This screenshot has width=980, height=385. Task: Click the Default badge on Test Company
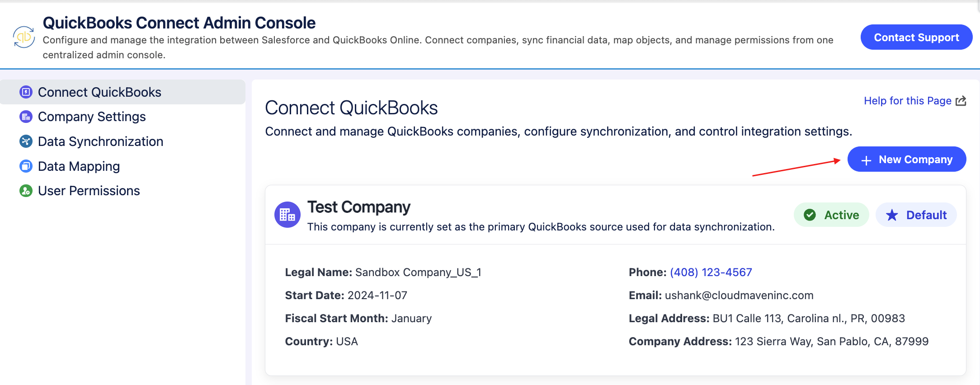(x=916, y=215)
